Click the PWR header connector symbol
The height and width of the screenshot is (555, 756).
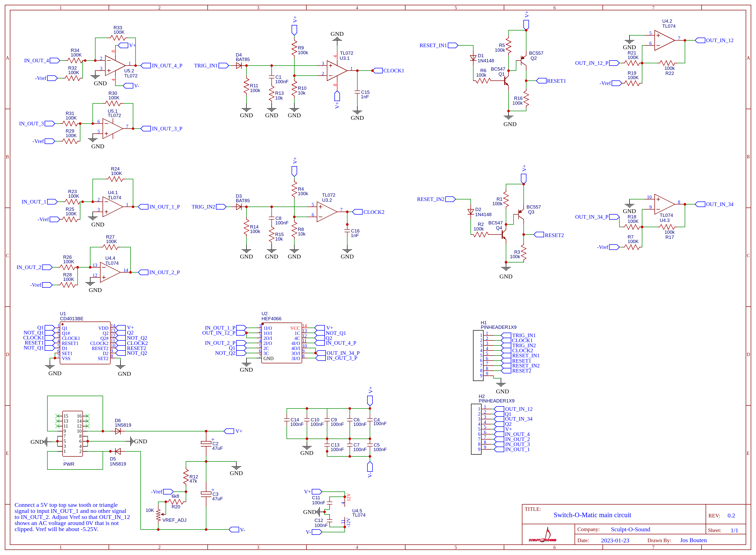[x=73, y=434]
